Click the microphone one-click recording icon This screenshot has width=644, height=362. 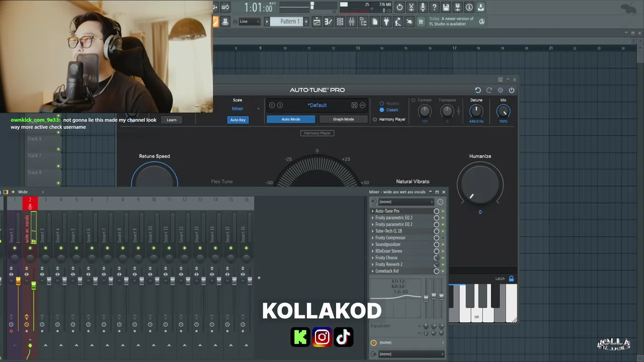[x=423, y=7]
